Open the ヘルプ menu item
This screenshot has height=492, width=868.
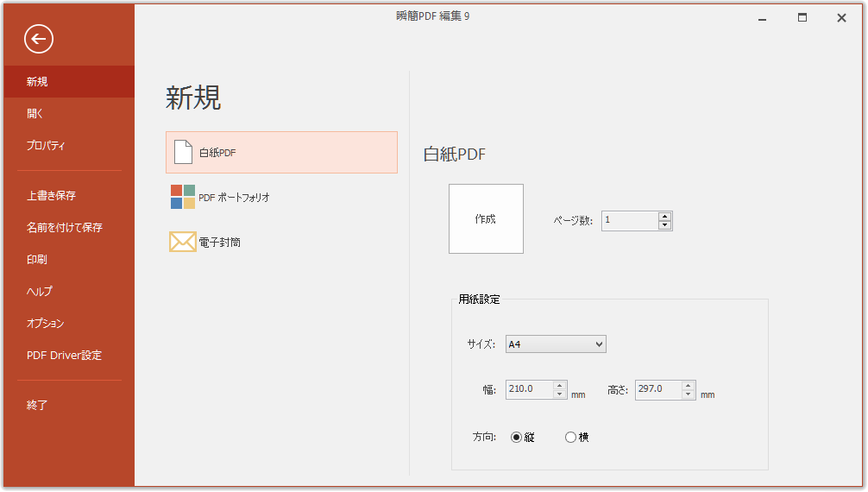[x=69, y=291]
